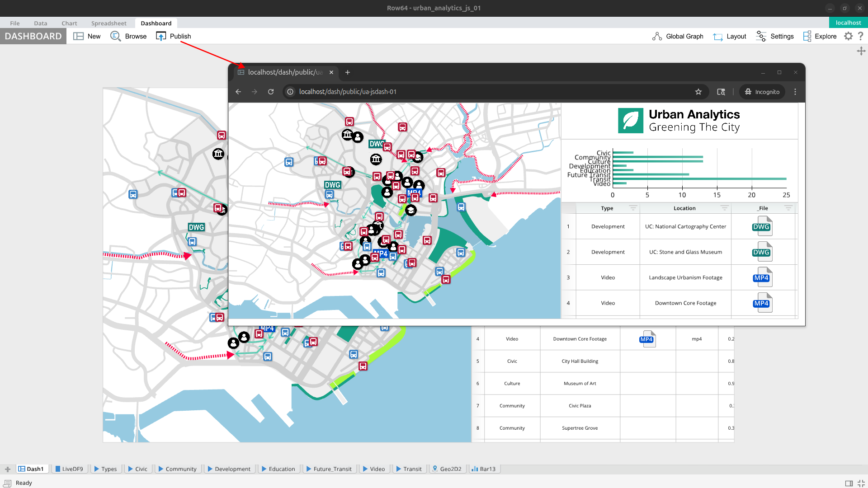Open the Explore panel

(820, 36)
